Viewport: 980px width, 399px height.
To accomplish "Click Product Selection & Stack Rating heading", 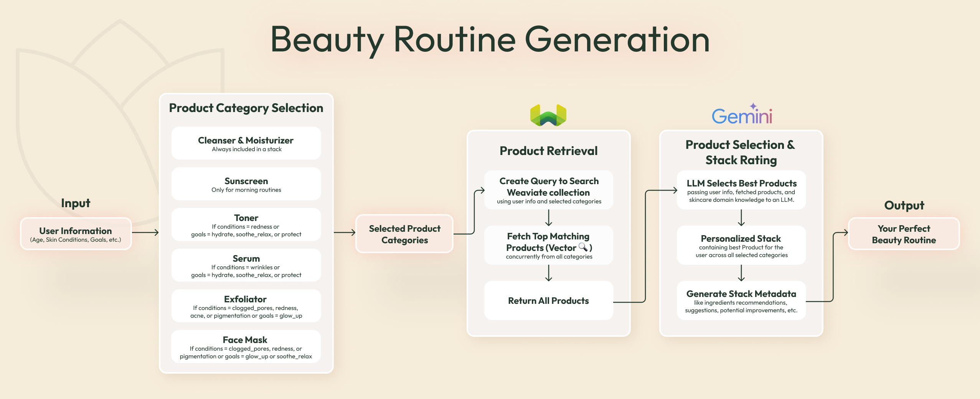I will (741, 152).
